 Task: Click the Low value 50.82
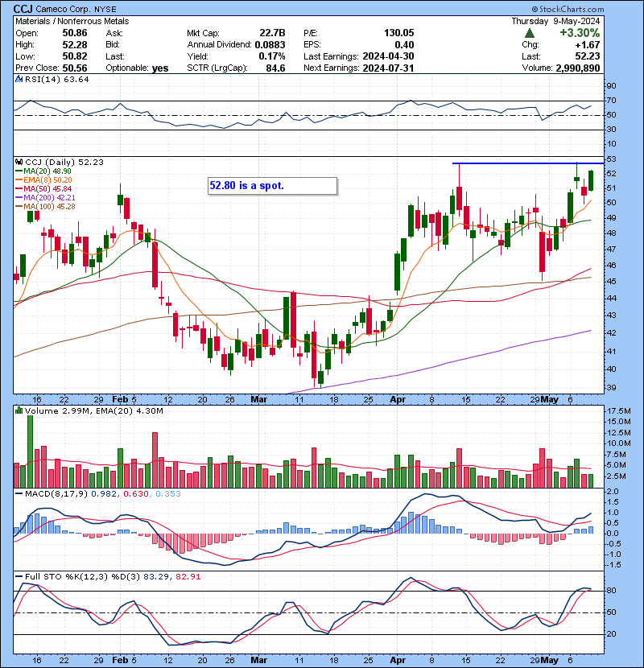(75, 56)
